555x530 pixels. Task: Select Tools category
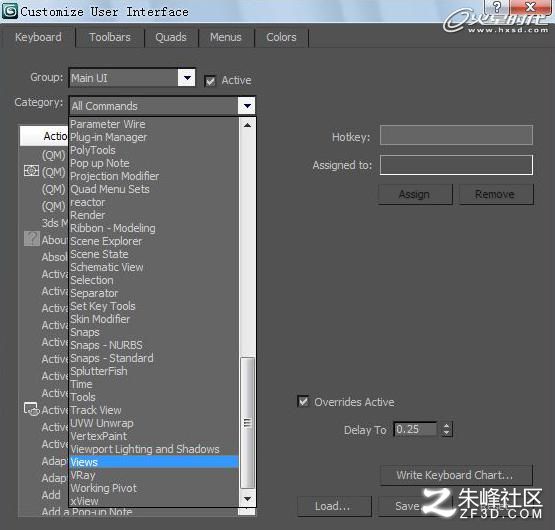point(154,397)
